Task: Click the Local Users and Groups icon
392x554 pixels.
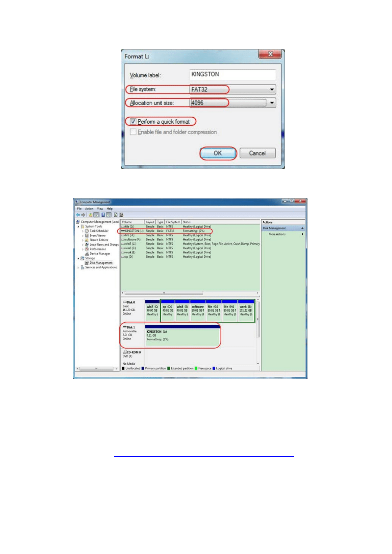Action: tap(87, 245)
